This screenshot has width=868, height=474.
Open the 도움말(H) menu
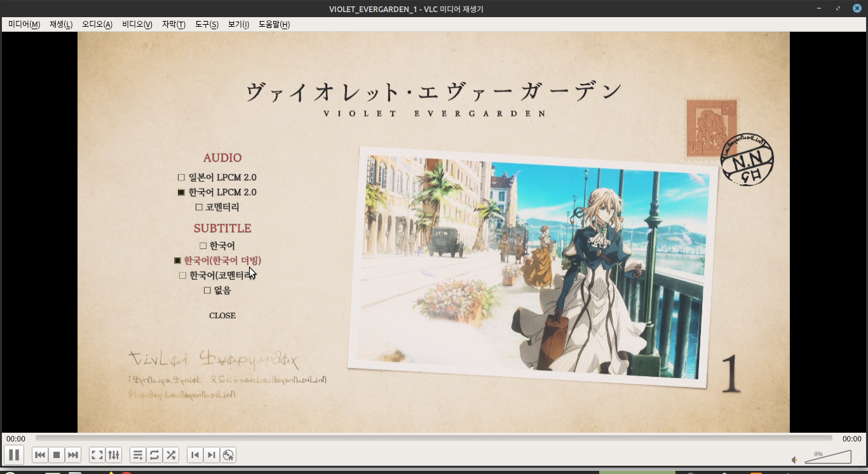click(x=274, y=24)
